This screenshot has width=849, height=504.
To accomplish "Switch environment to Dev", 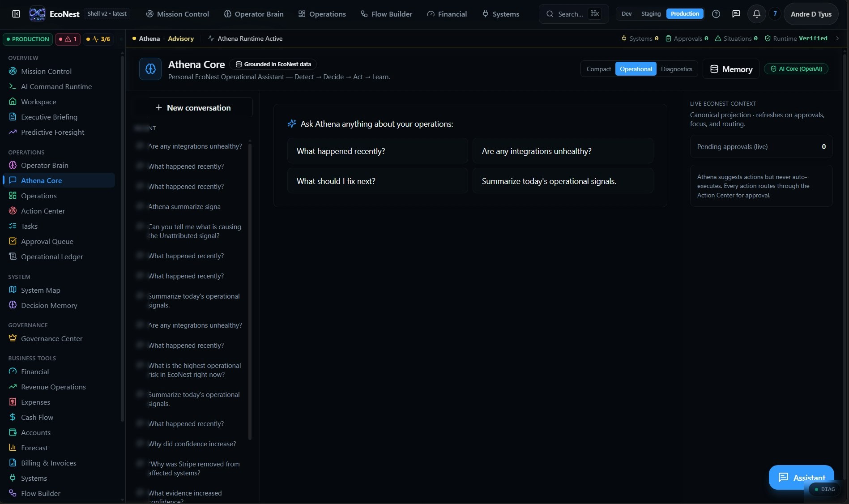I will [627, 14].
